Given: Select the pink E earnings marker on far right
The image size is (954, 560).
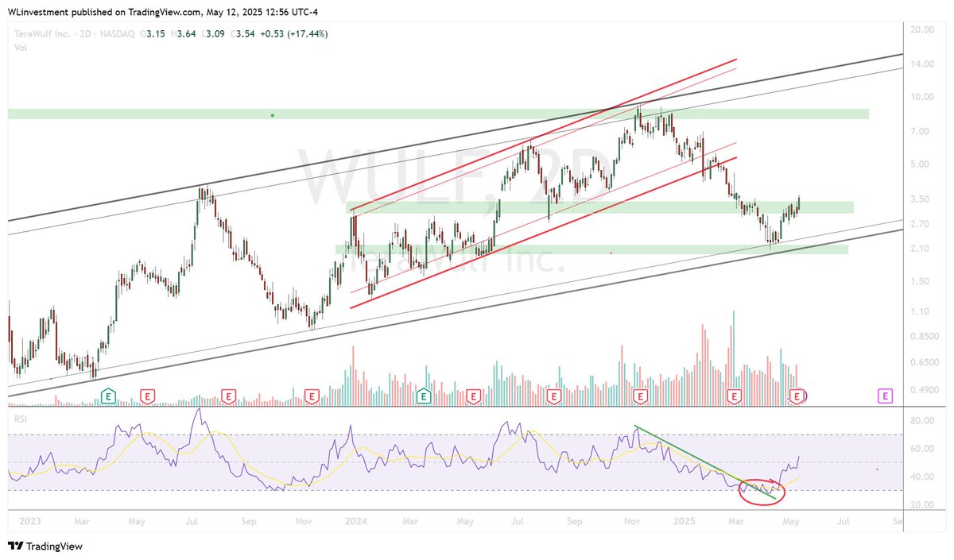Looking at the screenshot, I should 883,395.
